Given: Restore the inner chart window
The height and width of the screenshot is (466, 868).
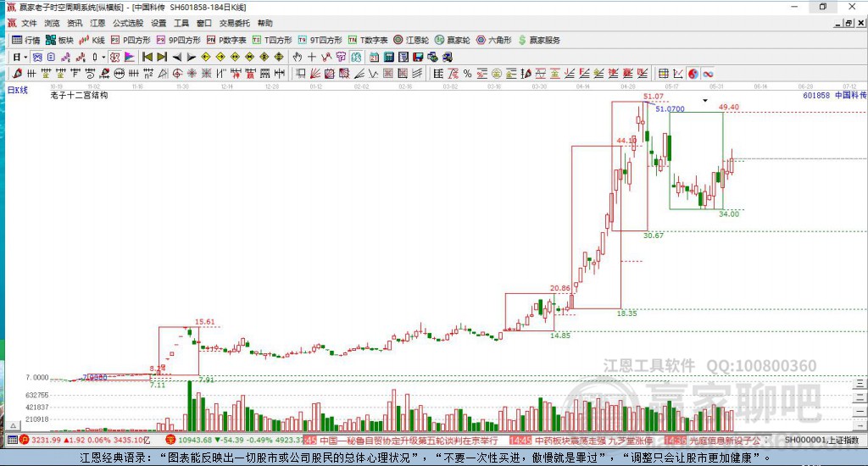Looking at the screenshot, I should (849, 23).
